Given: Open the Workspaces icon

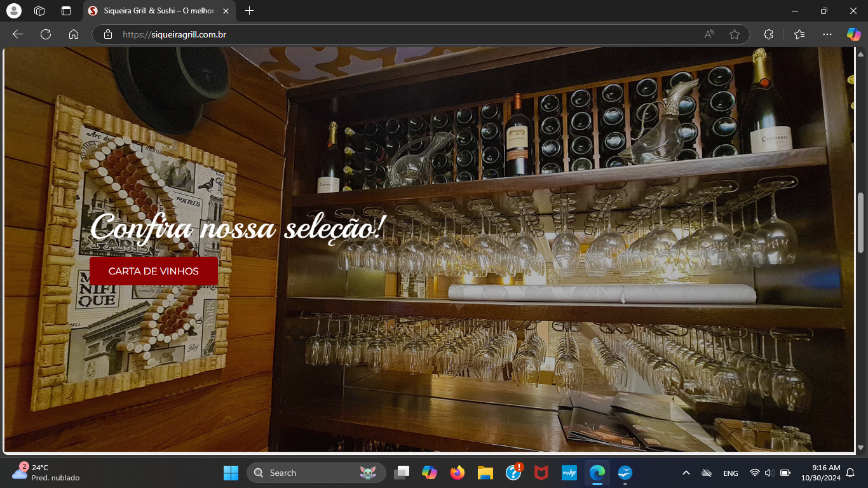Looking at the screenshot, I should pyautogui.click(x=39, y=11).
